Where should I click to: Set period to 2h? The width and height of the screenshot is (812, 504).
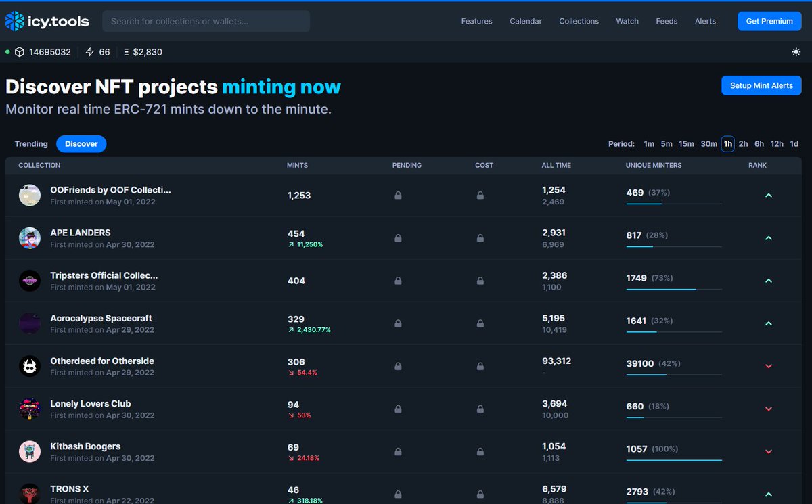pyautogui.click(x=743, y=144)
